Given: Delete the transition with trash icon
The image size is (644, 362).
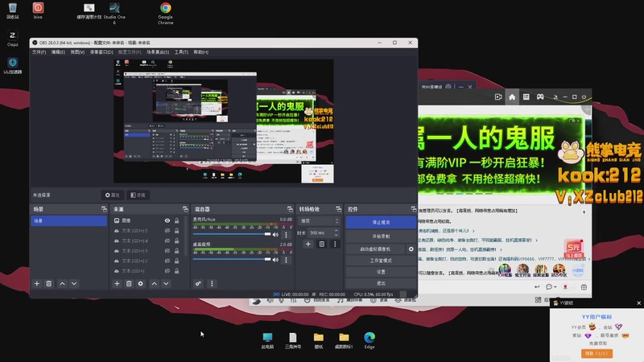Looking at the screenshot, I should click(x=321, y=245).
